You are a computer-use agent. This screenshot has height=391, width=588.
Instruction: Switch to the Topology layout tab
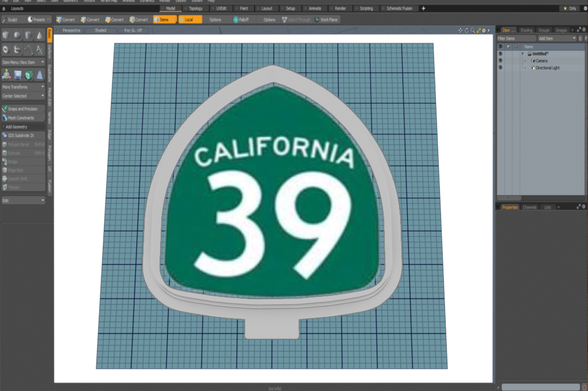point(195,8)
